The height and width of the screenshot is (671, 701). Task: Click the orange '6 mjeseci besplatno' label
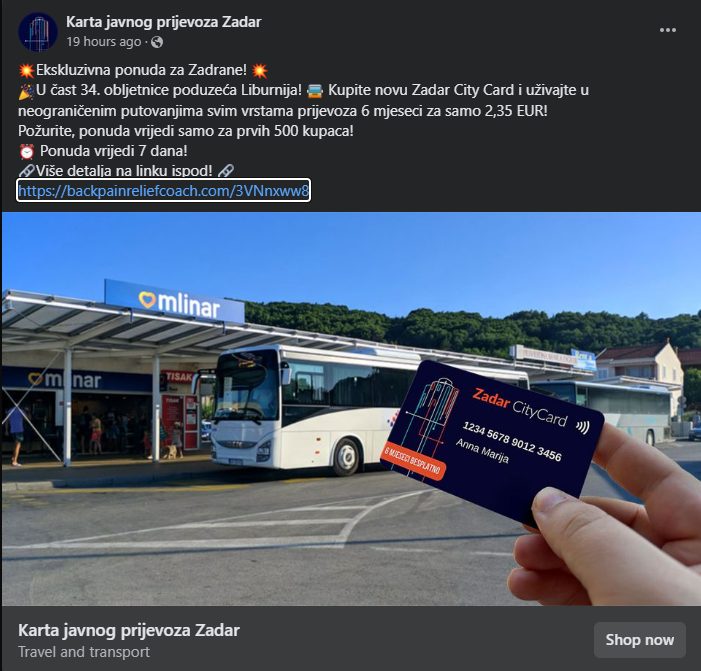click(414, 463)
